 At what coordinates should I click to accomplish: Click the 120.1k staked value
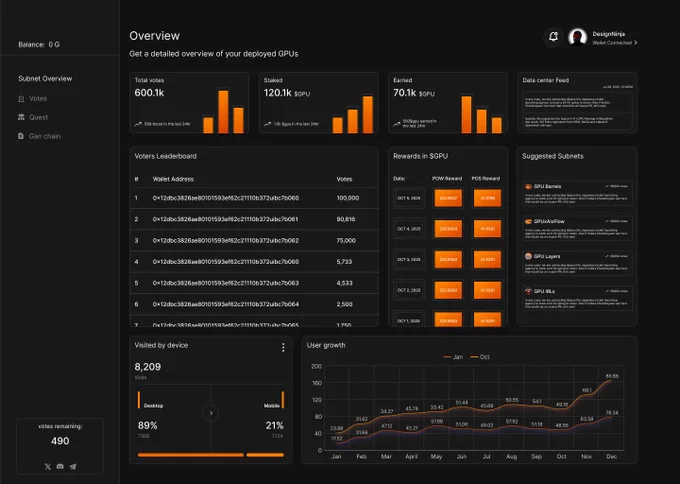click(x=278, y=93)
